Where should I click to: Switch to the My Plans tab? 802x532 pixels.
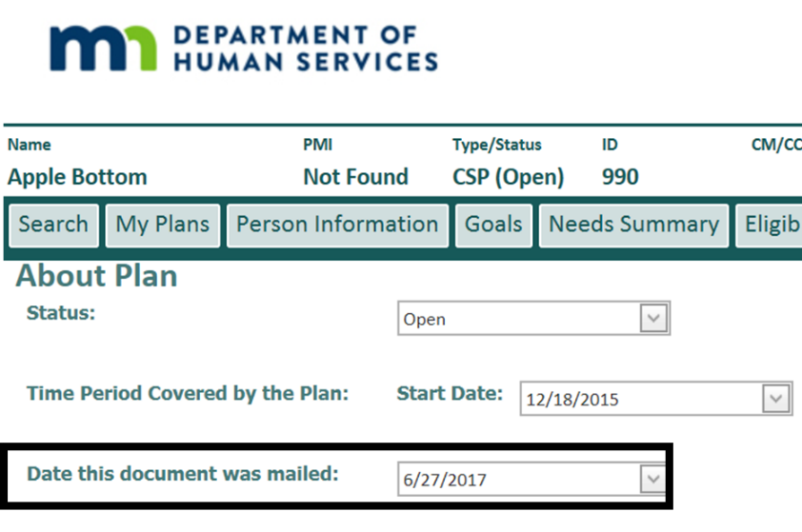(x=163, y=225)
